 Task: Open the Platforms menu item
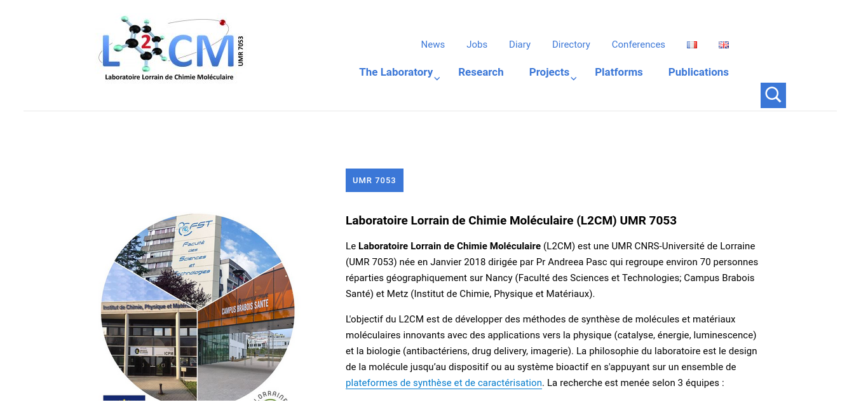pyautogui.click(x=619, y=72)
